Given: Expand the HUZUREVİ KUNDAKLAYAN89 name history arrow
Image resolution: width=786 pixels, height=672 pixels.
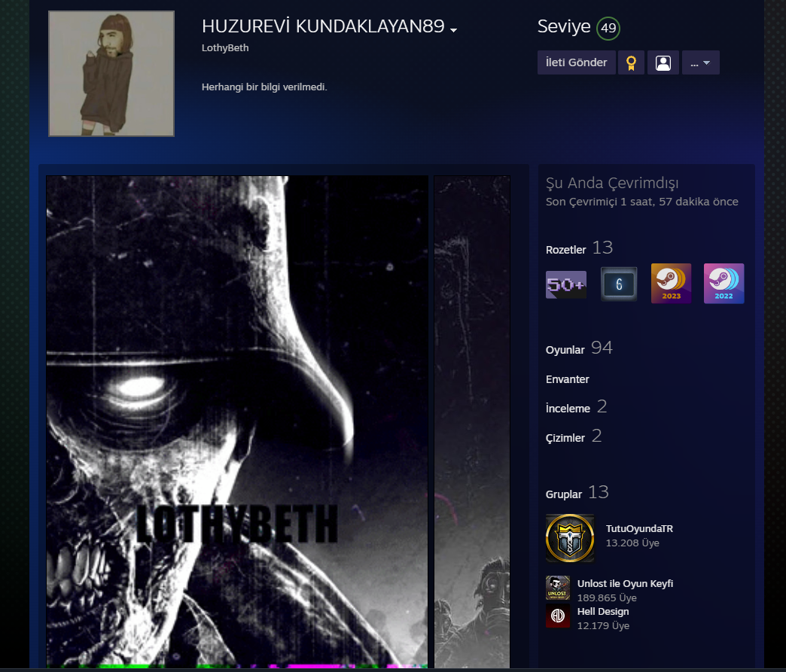Looking at the screenshot, I should pos(454,30).
